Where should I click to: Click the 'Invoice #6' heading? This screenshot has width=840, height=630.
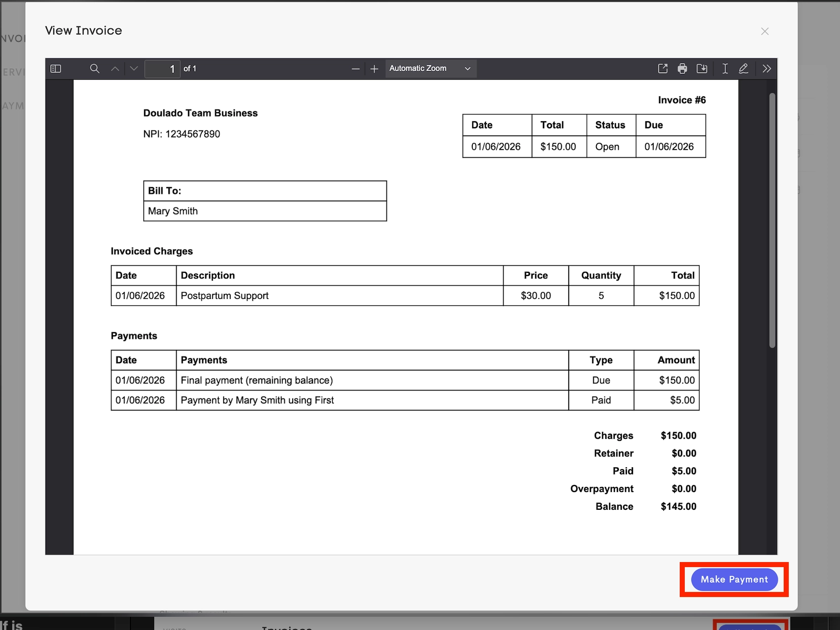point(682,100)
